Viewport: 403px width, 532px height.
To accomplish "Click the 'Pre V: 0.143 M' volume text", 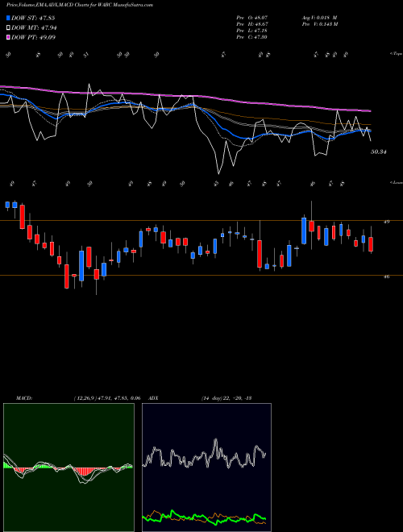I will (319, 24).
